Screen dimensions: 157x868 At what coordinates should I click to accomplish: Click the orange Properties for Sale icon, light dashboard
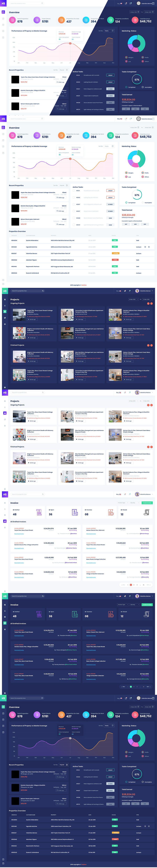pyautogui.click(x=61, y=135)
